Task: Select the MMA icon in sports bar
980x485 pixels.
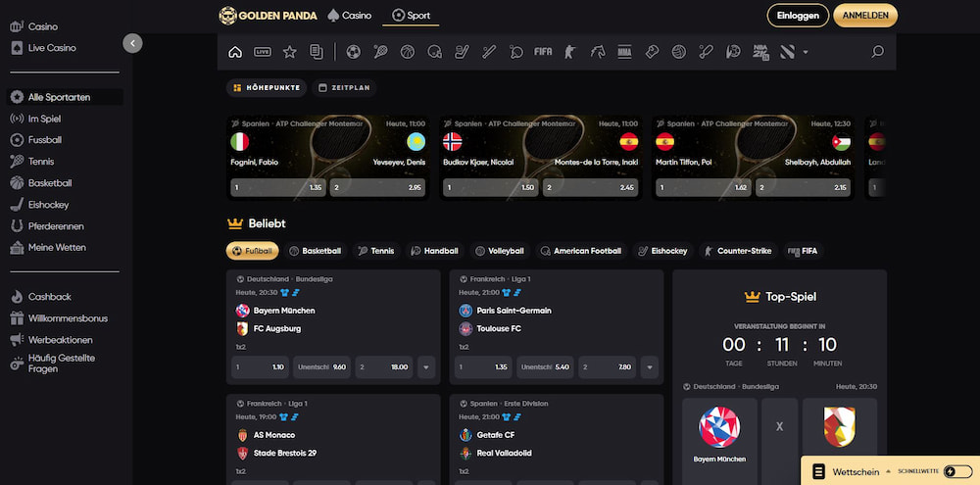Action: click(x=624, y=52)
